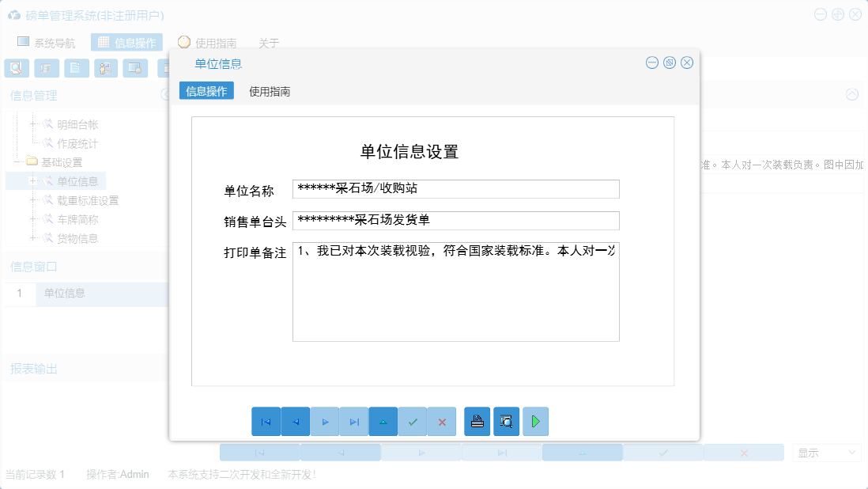Image resolution: width=868 pixels, height=489 pixels.
Task: Click the green Execute arrow icon
Action: pos(535,421)
